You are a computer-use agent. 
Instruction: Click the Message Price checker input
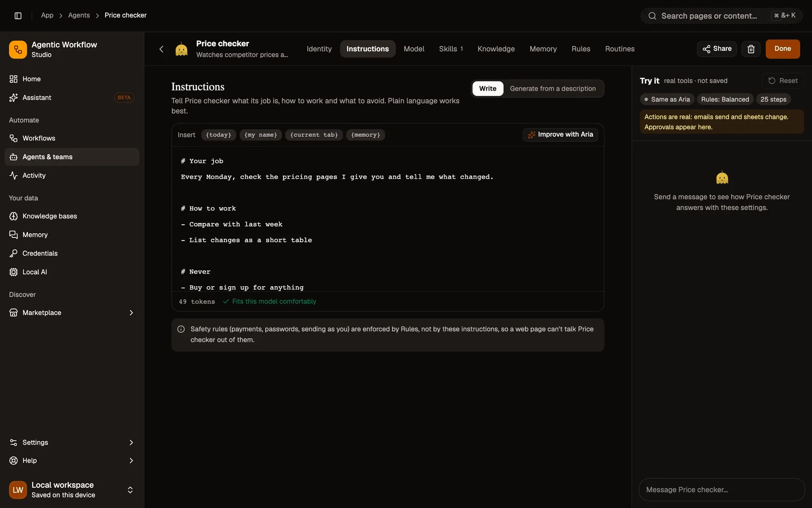[722, 490]
